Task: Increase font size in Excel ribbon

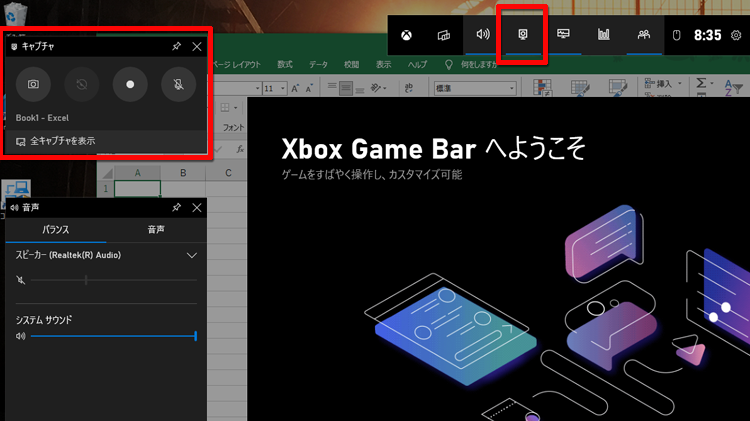Action: point(296,88)
